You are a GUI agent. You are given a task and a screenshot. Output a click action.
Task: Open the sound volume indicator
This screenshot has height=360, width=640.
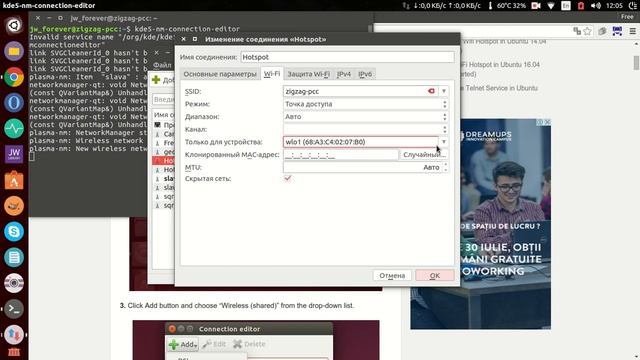(596, 6)
